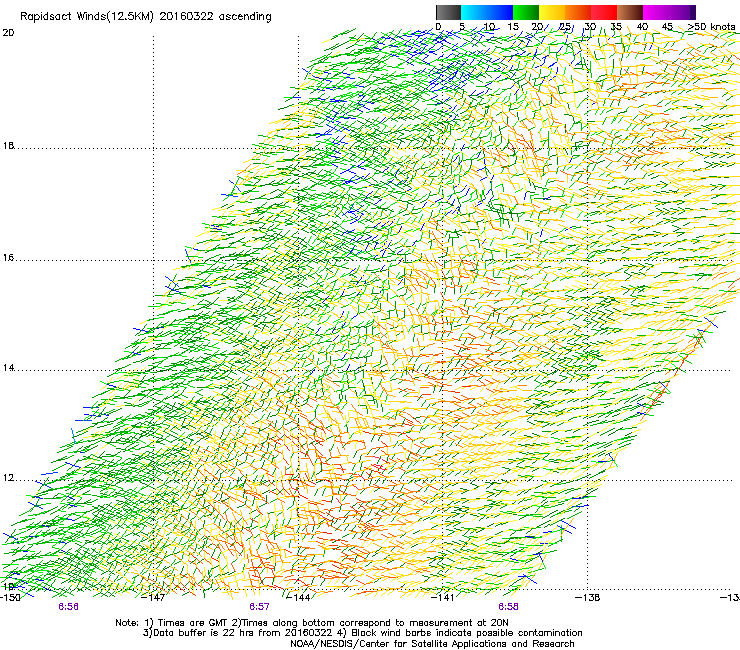Click the brown 35-40 knots color swatch
This screenshot has width=740, height=650.
coord(630,12)
